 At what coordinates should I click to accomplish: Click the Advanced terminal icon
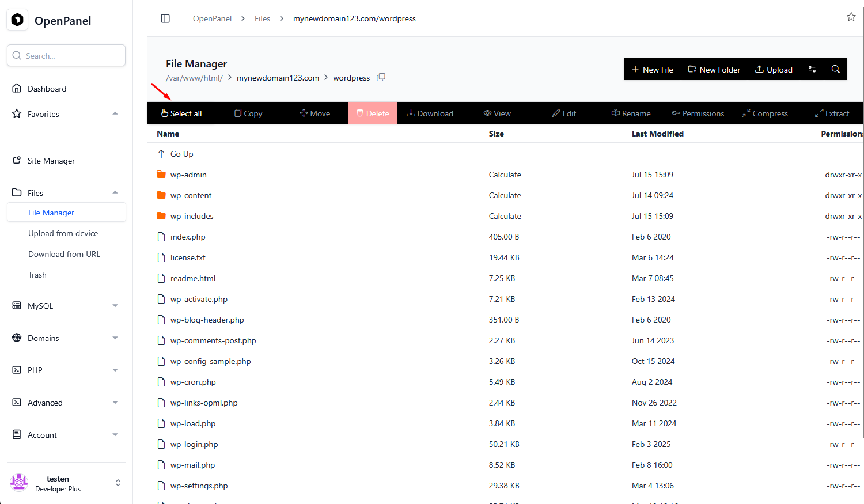[17, 402]
